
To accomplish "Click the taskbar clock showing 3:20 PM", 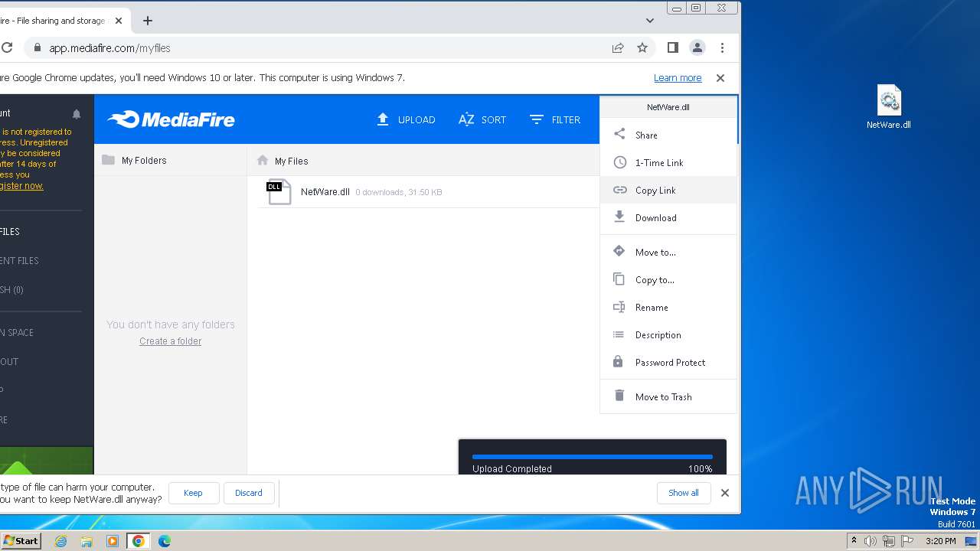I will [x=940, y=541].
